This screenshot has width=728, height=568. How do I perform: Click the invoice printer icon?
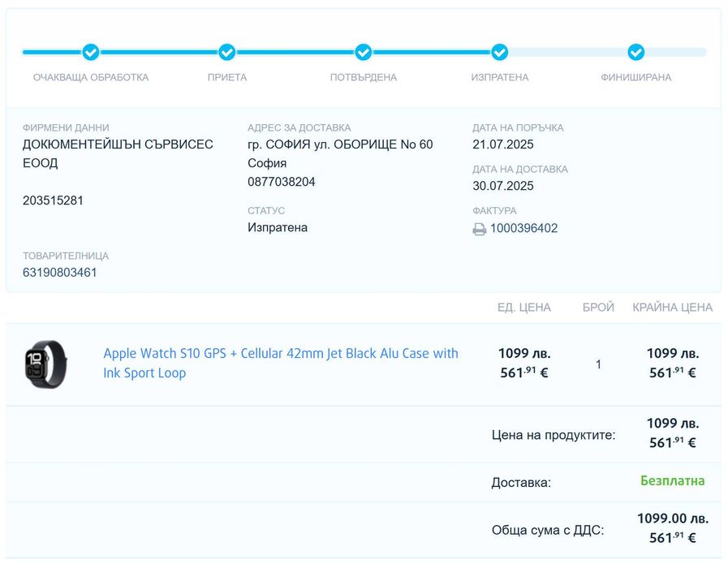click(480, 229)
